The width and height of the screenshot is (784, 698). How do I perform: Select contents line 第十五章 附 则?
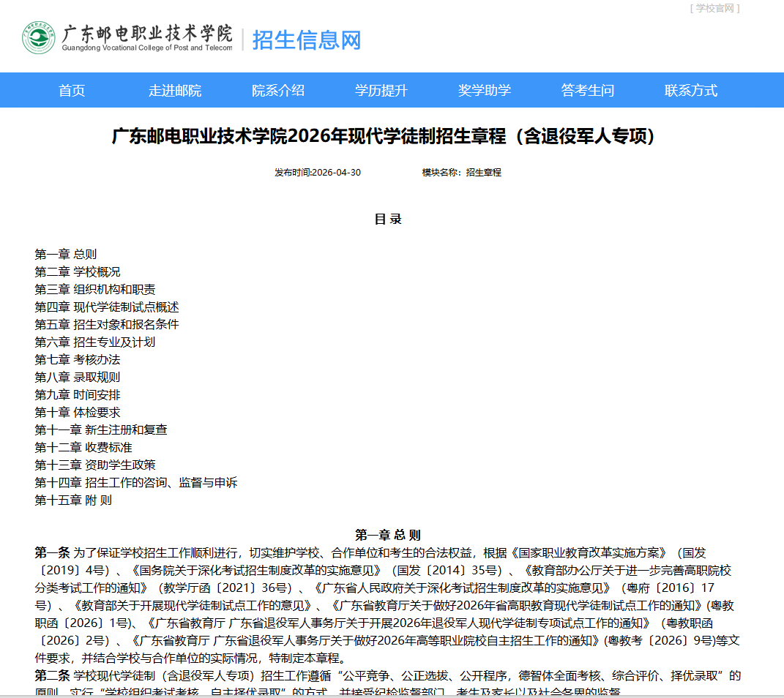pyautogui.click(x=73, y=500)
